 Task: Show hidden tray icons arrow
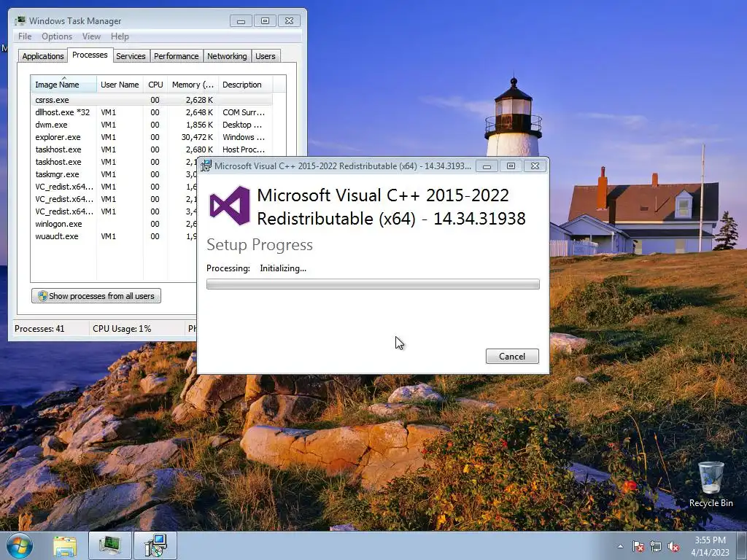click(620, 546)
